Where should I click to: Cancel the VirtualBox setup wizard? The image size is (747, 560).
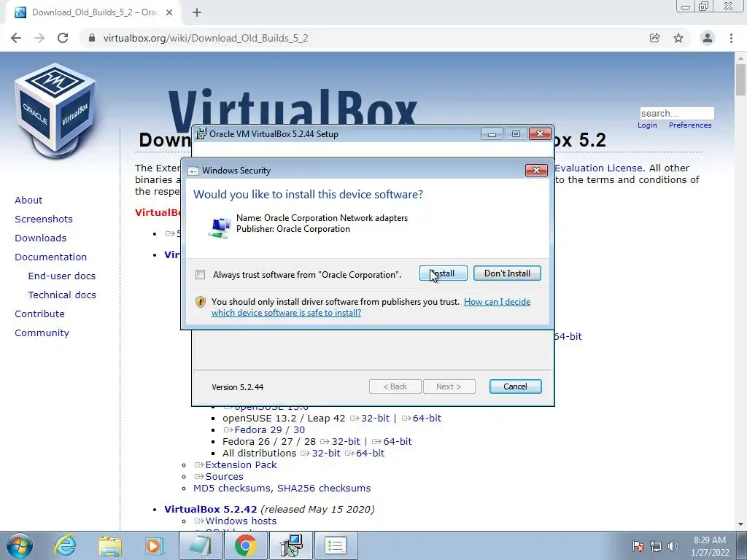[515, 386]
